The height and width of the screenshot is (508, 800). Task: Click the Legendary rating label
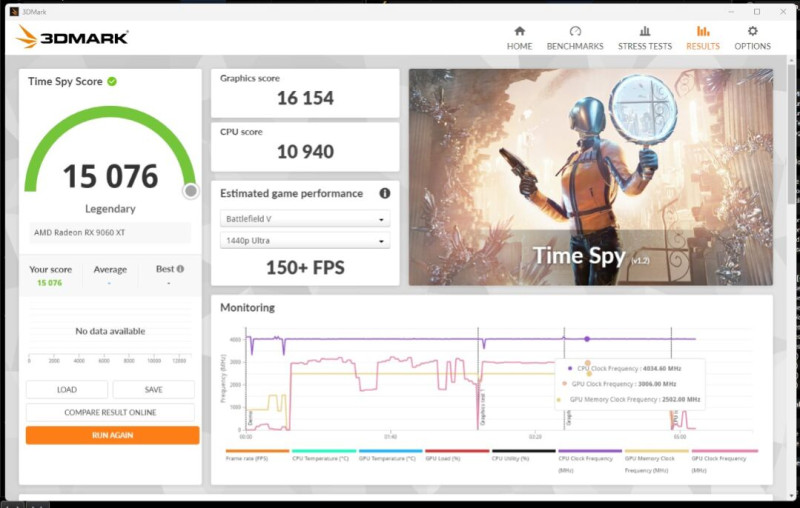pyautogui.click(x=110, y=209)
